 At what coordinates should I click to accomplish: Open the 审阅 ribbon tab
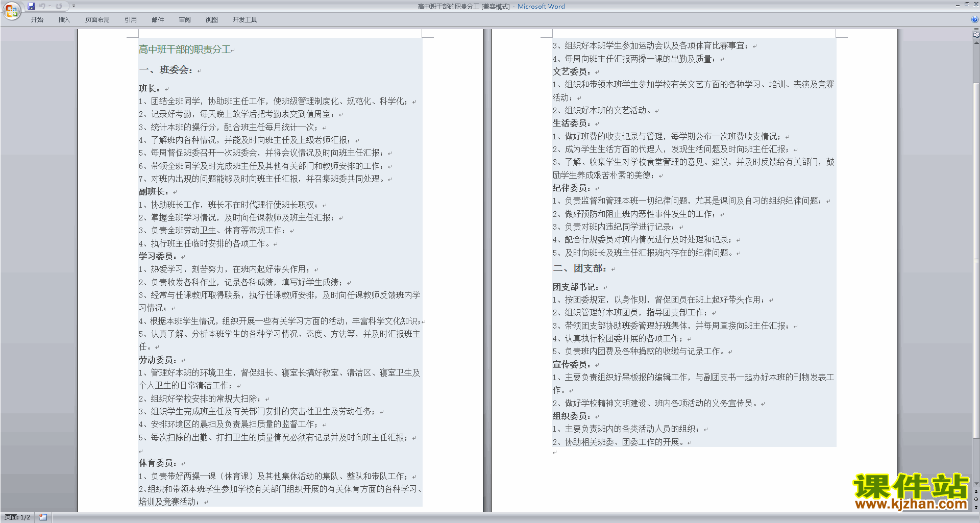point(185,20)
